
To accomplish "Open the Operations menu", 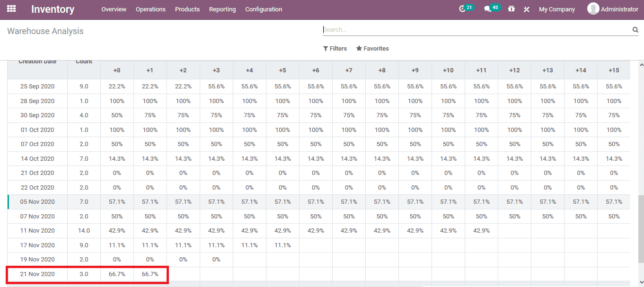I will pos(150,9).
